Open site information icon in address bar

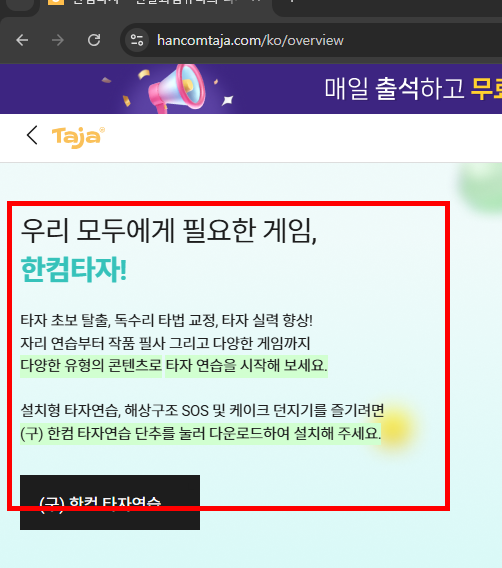tap(137, 40)
